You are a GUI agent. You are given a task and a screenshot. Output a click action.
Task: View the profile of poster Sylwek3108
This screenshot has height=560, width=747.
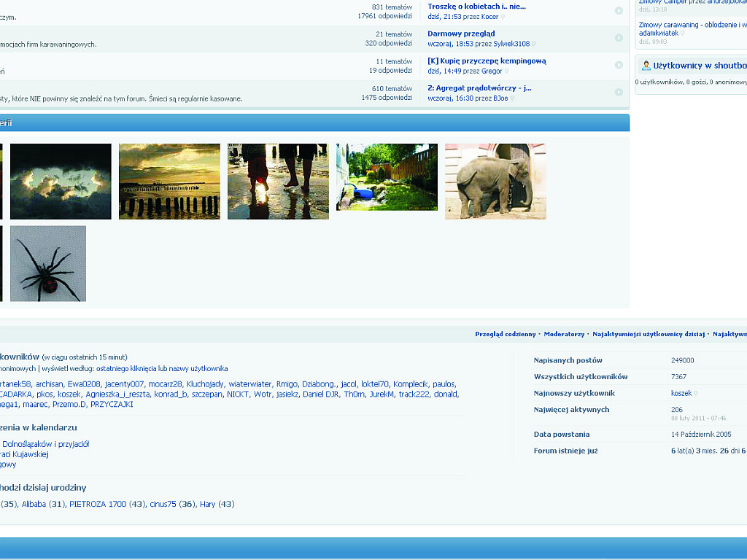click(x=511, y=44)
